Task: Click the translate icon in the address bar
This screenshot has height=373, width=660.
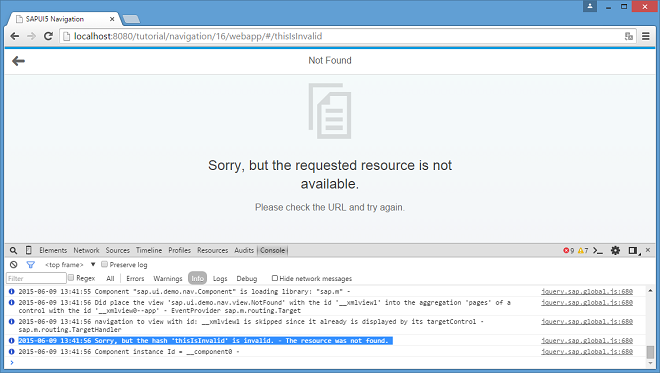Action: coord(629,36)
